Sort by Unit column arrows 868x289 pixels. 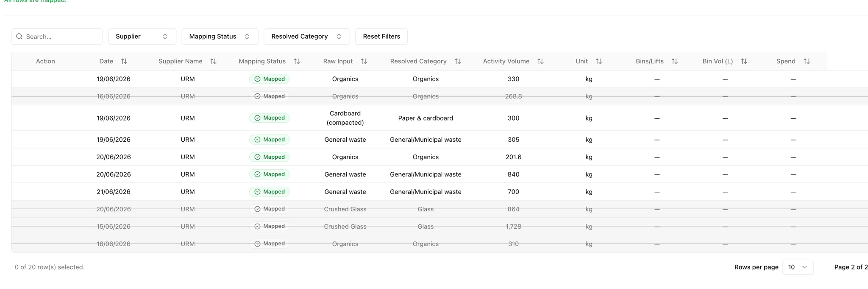(598, 61)
